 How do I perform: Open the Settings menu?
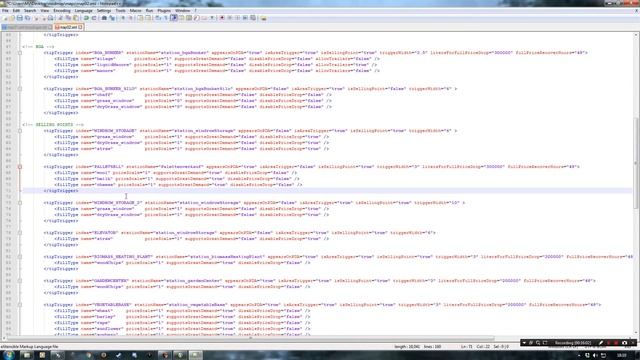(104, 11)
